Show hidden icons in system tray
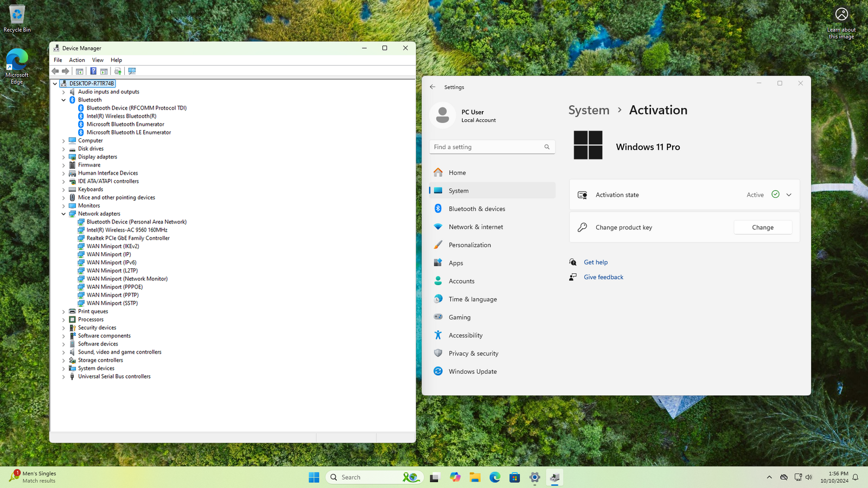868x488 pixels. [769, 477]
